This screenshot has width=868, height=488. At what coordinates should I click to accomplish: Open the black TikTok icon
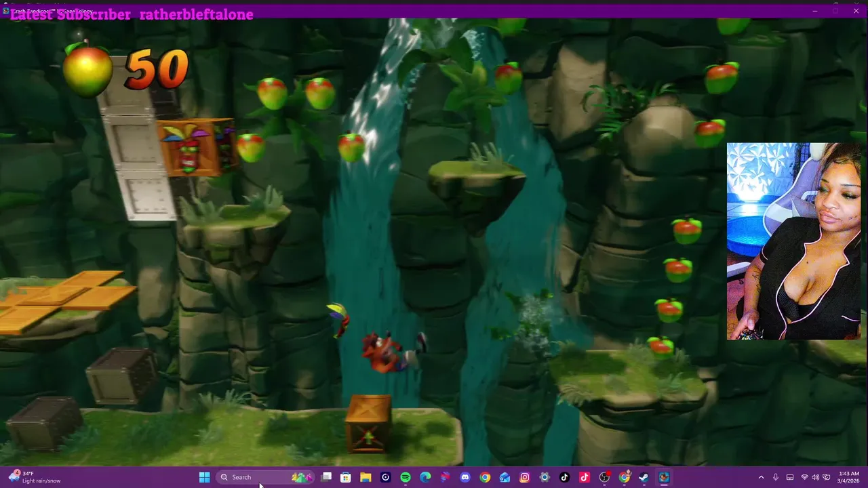(564, 477)
